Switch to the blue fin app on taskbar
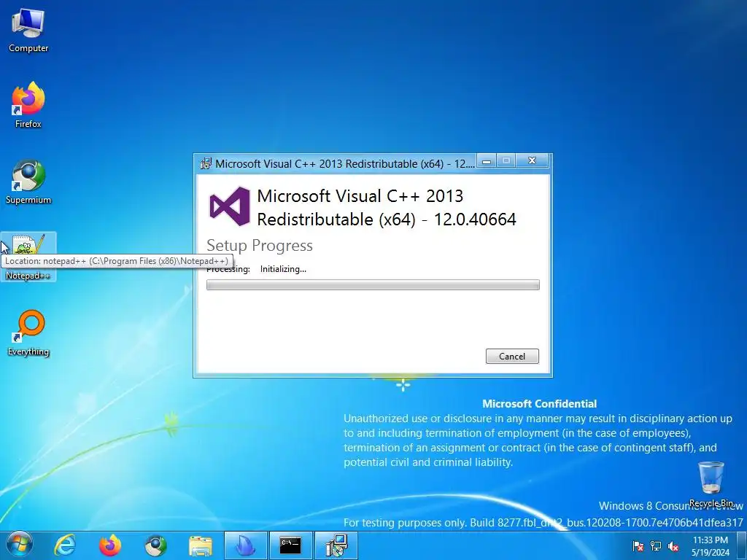 pos(246,545)
